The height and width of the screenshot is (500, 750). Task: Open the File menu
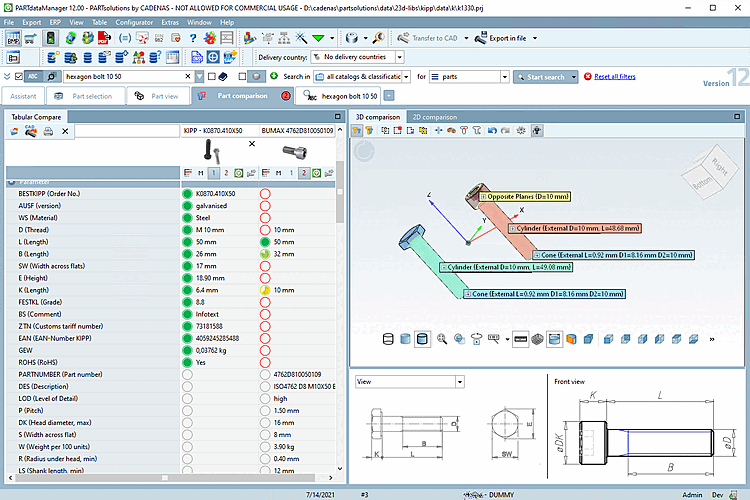coord(9,22)
